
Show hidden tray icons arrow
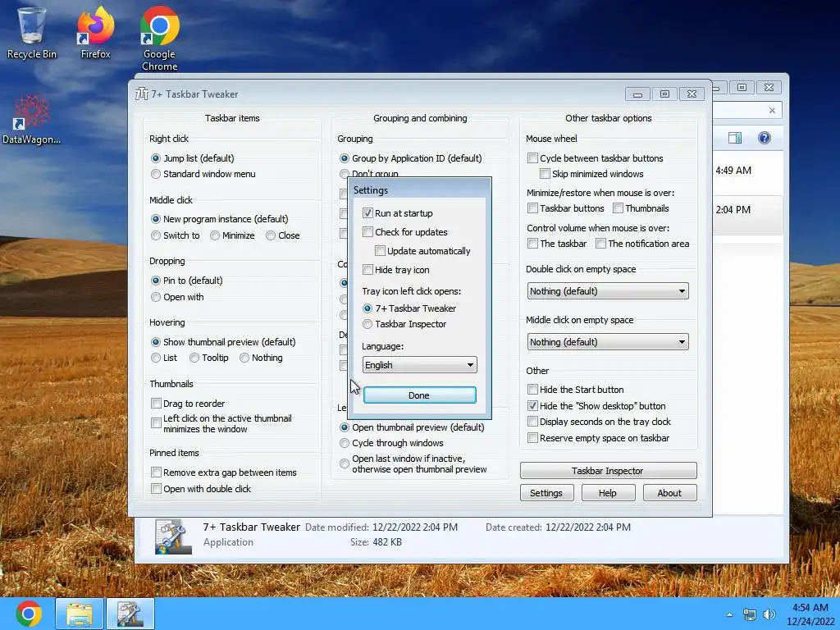pos(729,614)
